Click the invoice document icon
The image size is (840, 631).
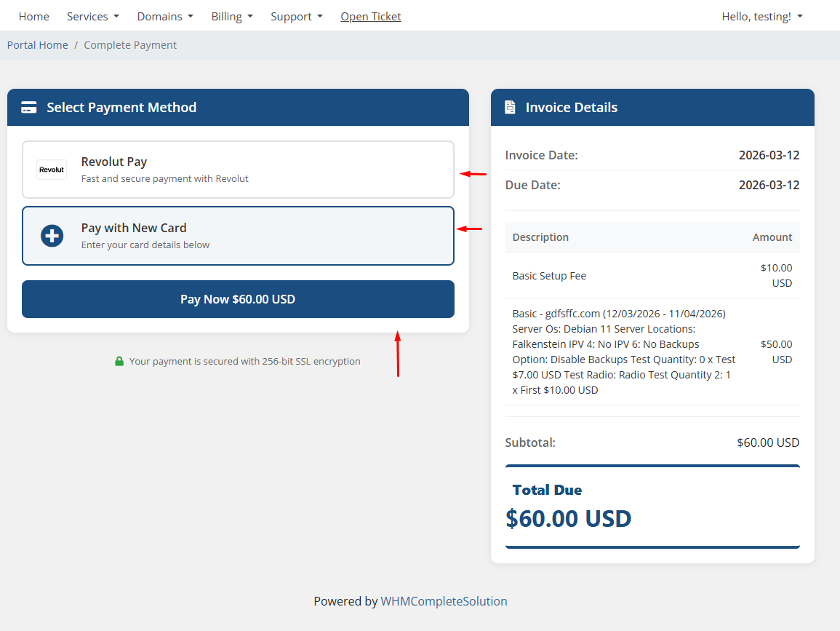coord(511,108)
